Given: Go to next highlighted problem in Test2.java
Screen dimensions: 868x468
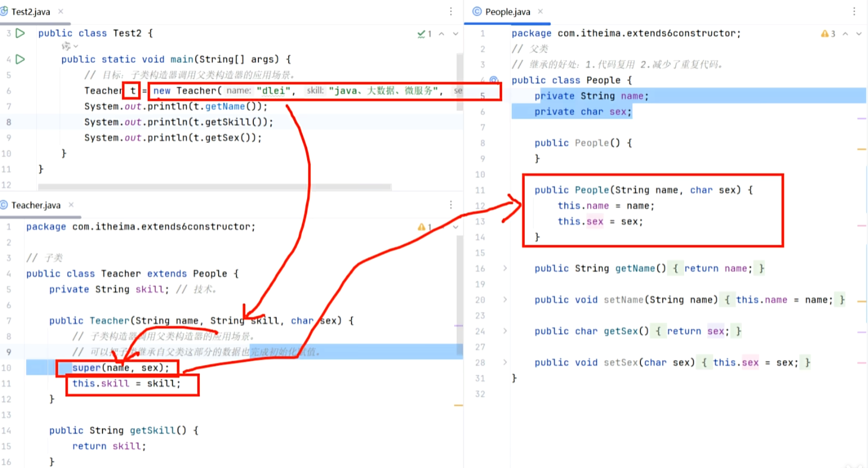Looking at the screenshot, I should click(x=455, y=34).
